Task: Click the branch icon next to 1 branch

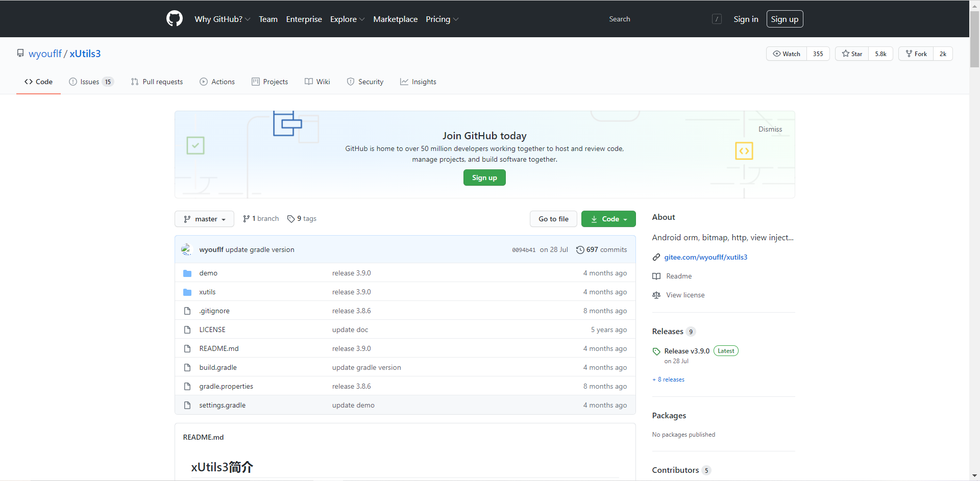Action: [247, 219]
